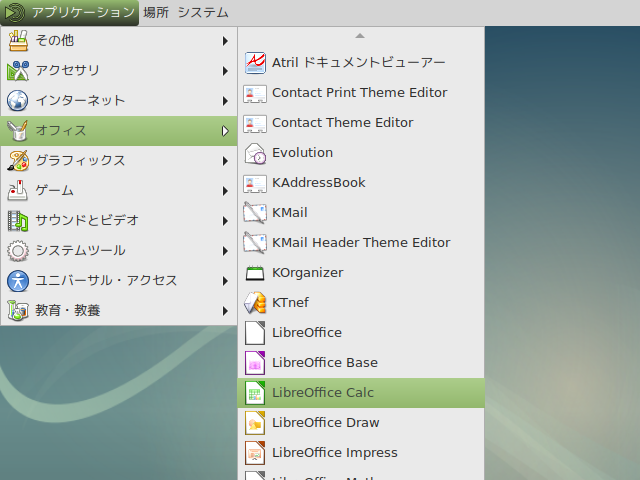Click the アクセサリ scissors icon
Image resolution: width=640 pixels, height=480 pixels.
(x=18, y=71)
